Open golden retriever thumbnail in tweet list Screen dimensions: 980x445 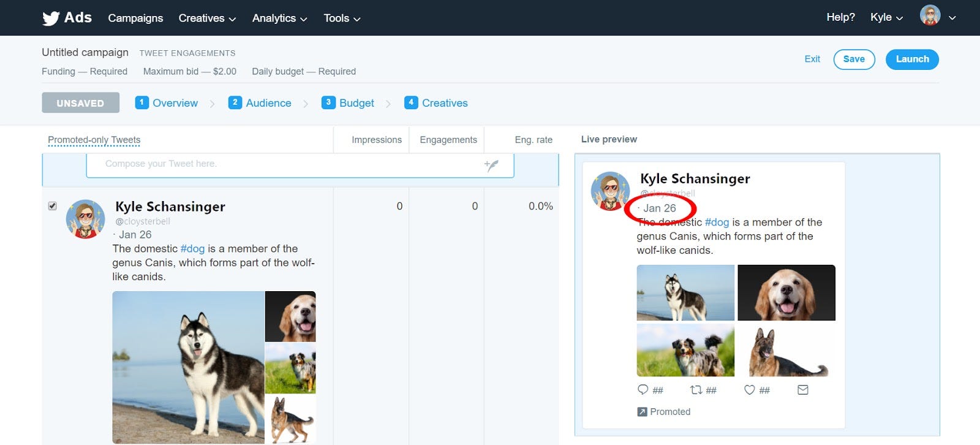(x=290, y=316)
